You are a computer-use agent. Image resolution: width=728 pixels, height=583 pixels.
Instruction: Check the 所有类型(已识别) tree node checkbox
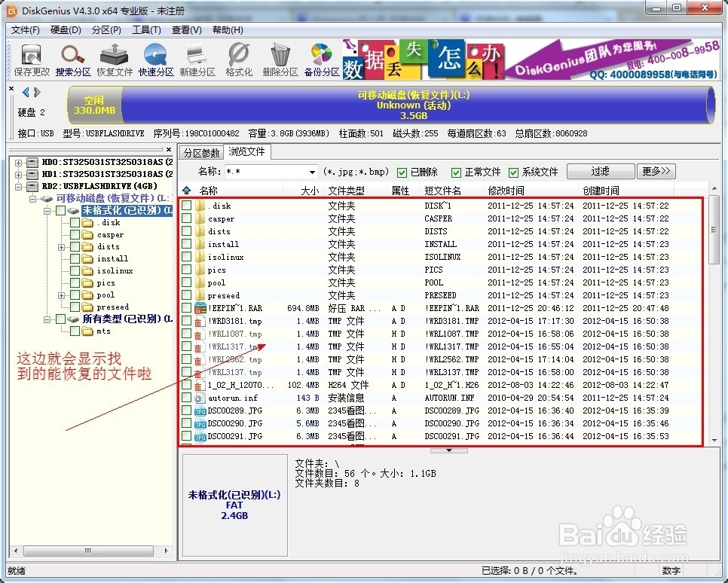pos(60,319)
